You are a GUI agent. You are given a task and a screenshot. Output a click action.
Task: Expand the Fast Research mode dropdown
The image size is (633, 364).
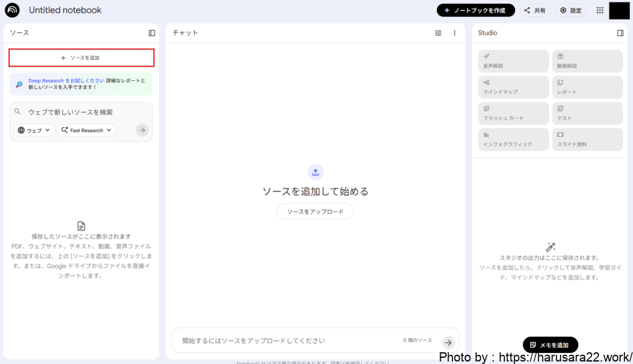click(x=87, y=130)
